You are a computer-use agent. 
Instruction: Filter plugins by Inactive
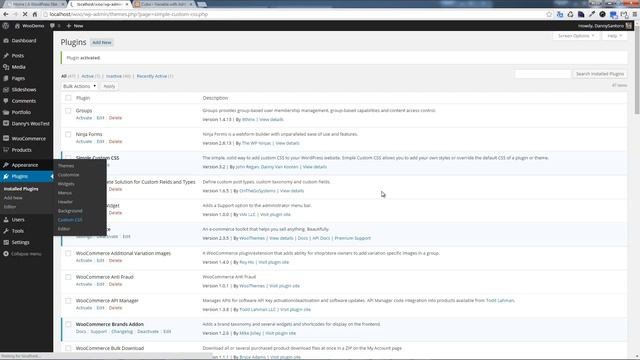[114, 76]
